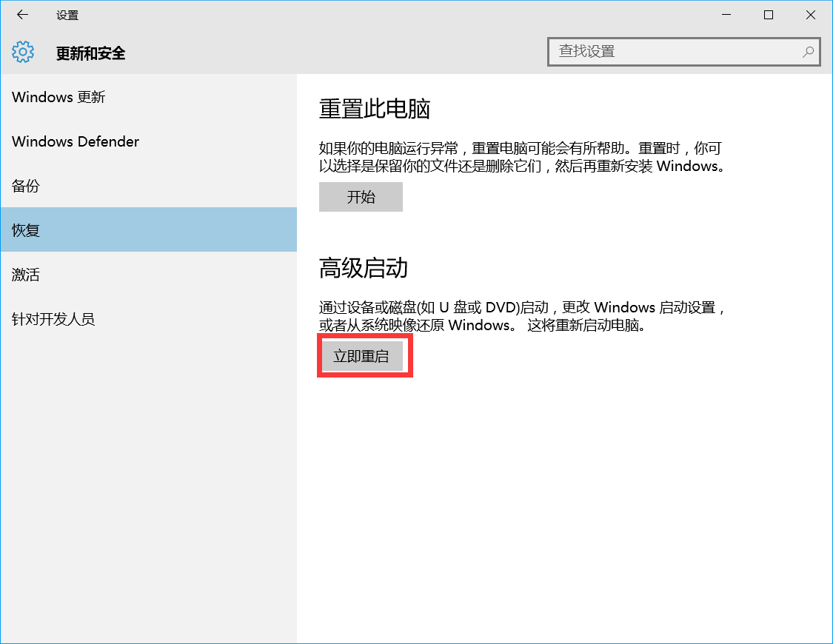The height and width of the screenshot is (644, 833).
Task: Select 恢复 in the sidebar
Action: (149, 230)
